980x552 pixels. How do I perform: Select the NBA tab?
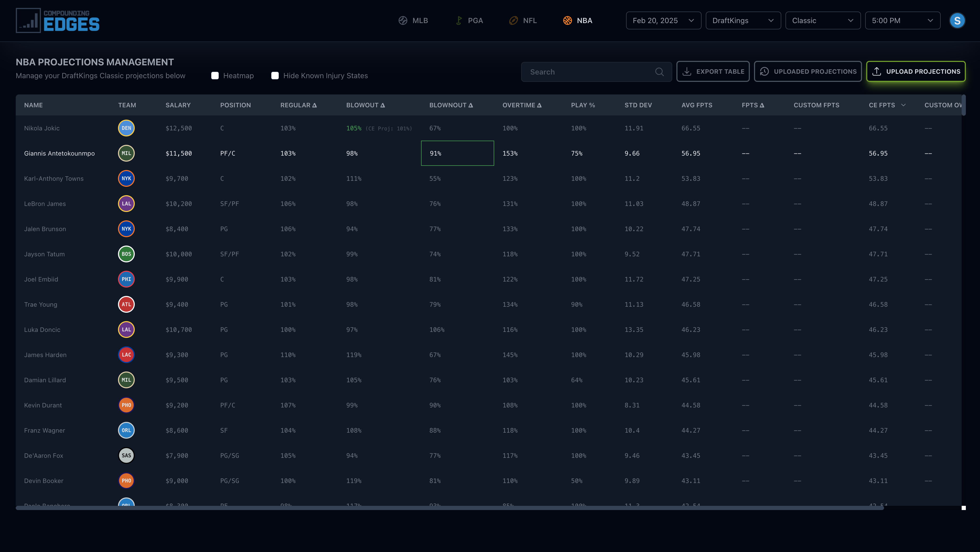578,20
